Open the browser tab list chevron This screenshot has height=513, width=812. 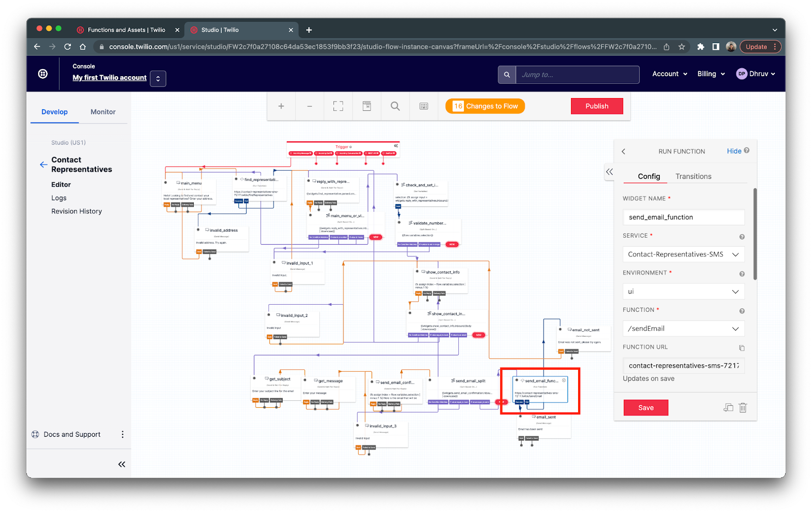[775, 30]
